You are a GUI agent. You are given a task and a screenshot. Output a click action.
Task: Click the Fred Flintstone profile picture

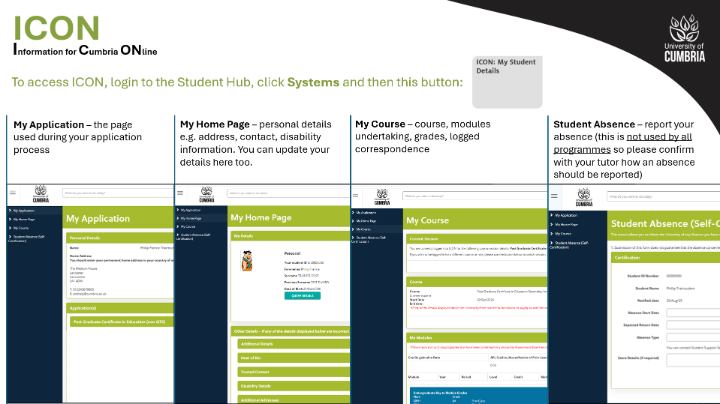click(247, 261)
